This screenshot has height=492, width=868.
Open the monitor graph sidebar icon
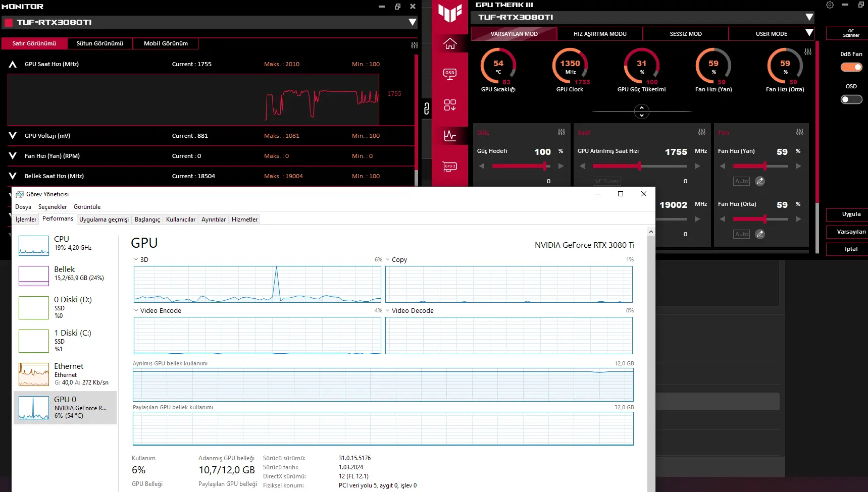pos(450,136)
